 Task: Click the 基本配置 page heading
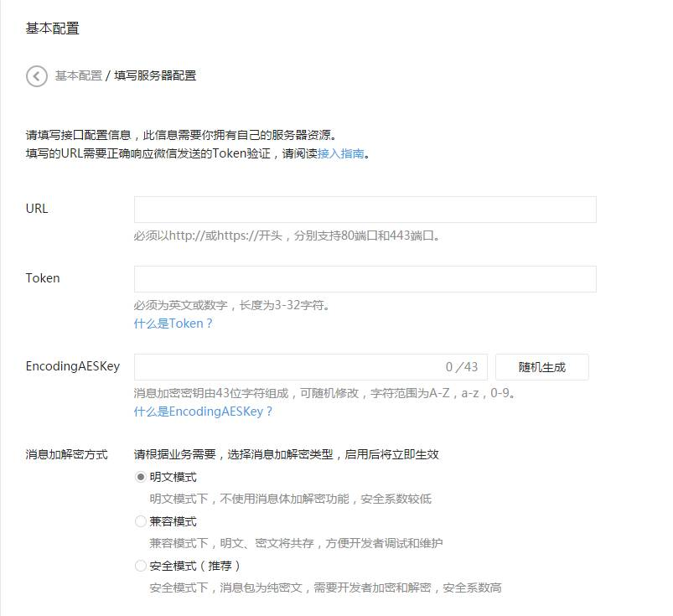tap(52, 28)
